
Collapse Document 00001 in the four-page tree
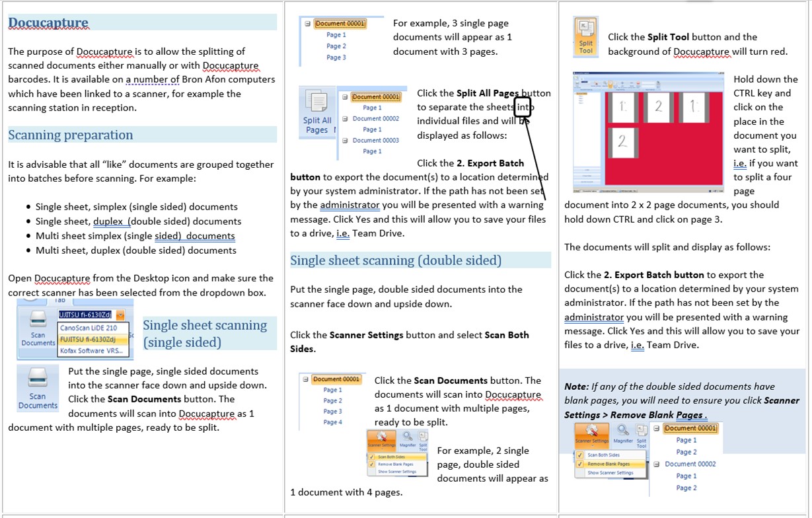coord(306,379)
